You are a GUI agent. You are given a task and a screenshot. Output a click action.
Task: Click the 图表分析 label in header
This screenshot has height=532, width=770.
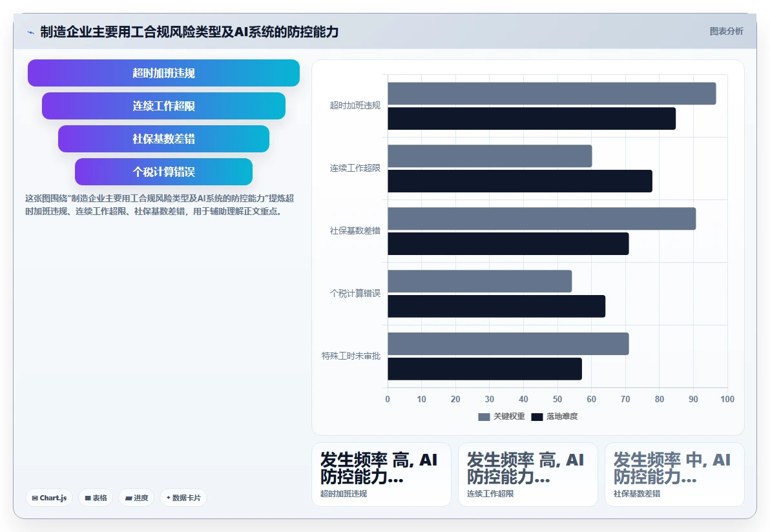[726, 32]
